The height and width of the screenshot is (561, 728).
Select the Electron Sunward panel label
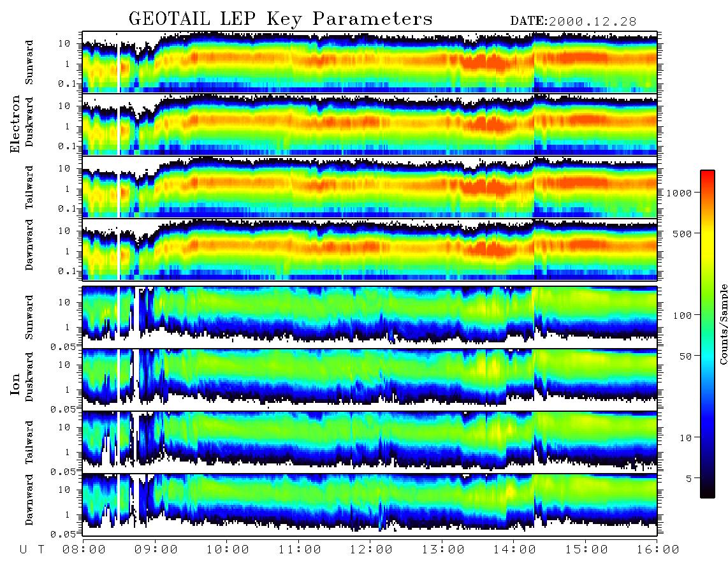[x=29, y=62]
